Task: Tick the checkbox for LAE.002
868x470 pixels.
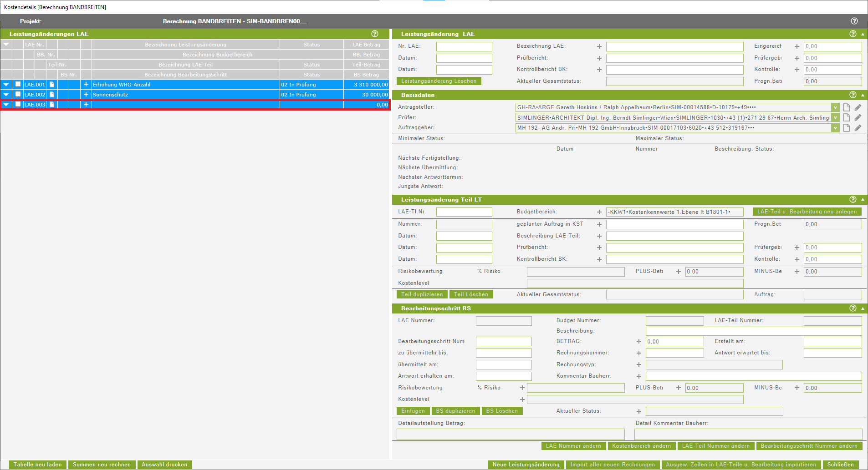Action: tap(18, 95)
